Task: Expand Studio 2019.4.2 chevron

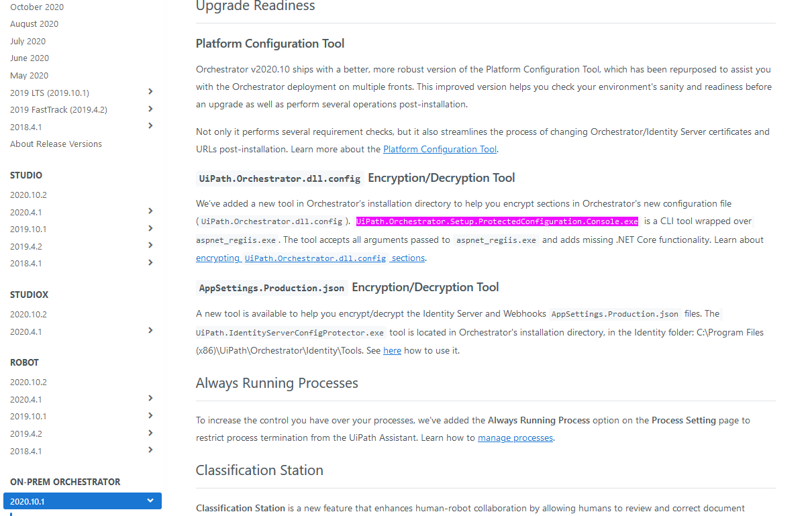Action: tap(150, 245)
